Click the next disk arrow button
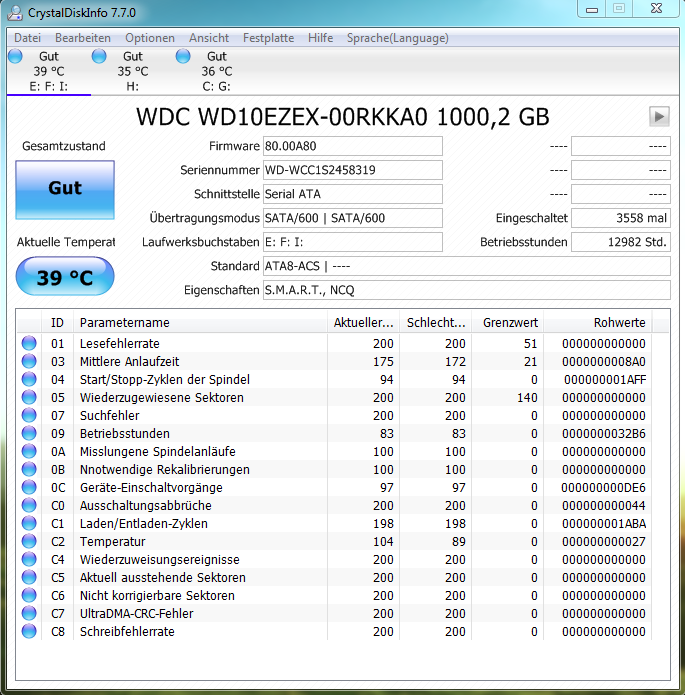The height and width of the screenshot is (695, 685). pyautogui.click(x=659, y=117)
